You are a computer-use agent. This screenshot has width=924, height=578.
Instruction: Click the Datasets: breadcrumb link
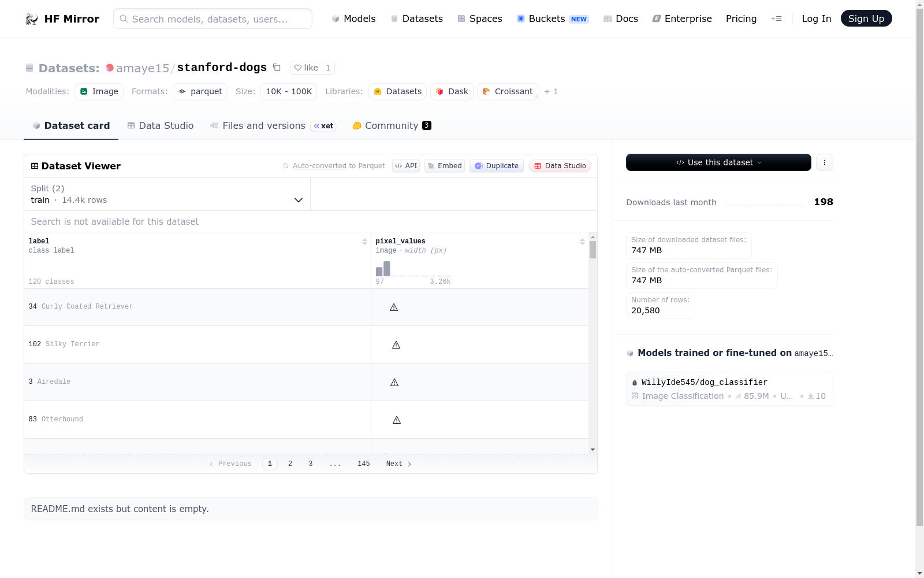tap(69, 68)
